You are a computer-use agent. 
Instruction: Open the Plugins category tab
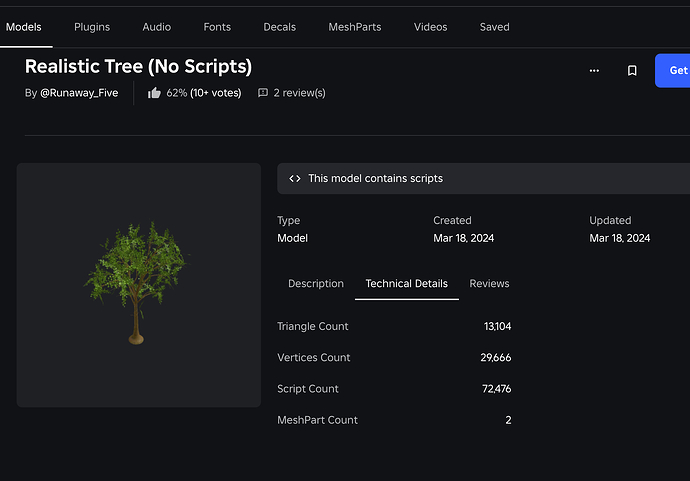[92, 27]
